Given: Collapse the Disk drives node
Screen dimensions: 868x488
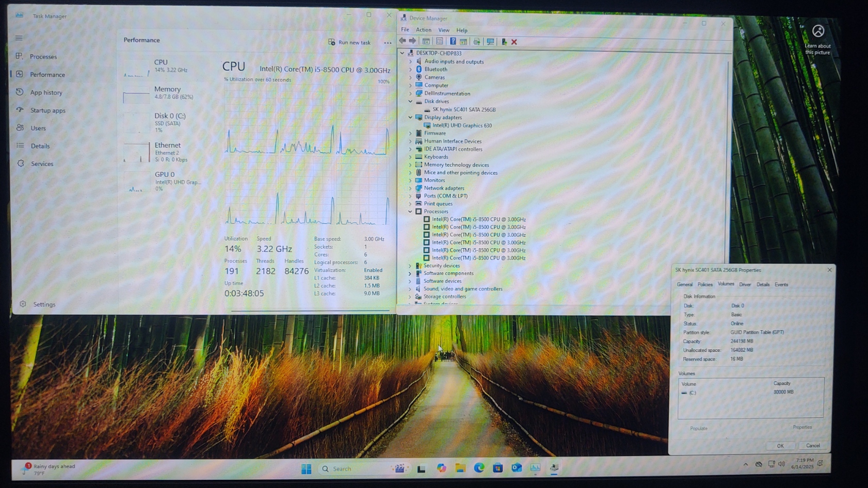Looking at the screenshot, I should (410, 102).
